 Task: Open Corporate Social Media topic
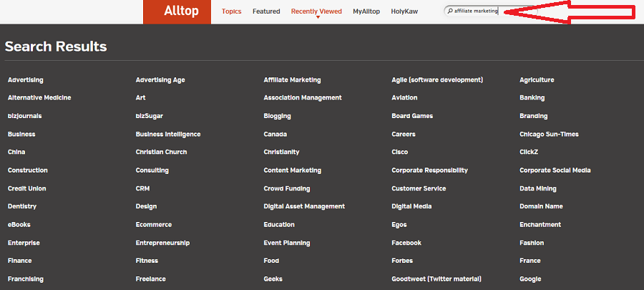[555, 170]
